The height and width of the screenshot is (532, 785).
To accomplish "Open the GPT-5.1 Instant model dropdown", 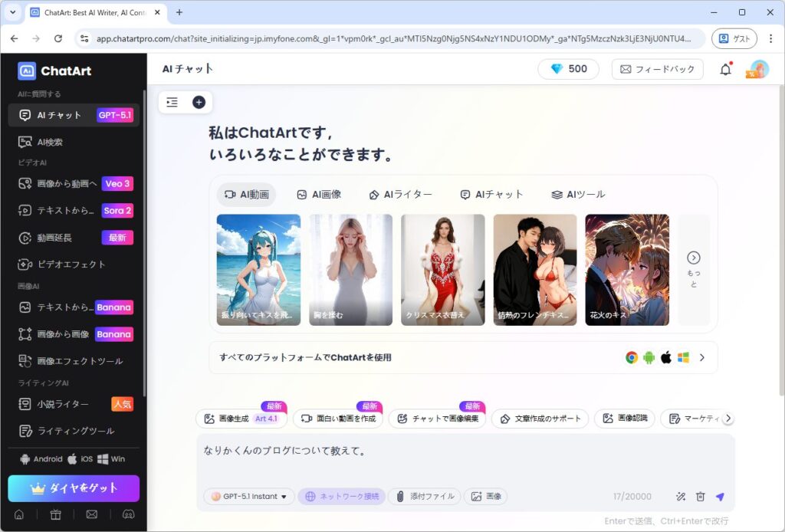I will (249, 497).
